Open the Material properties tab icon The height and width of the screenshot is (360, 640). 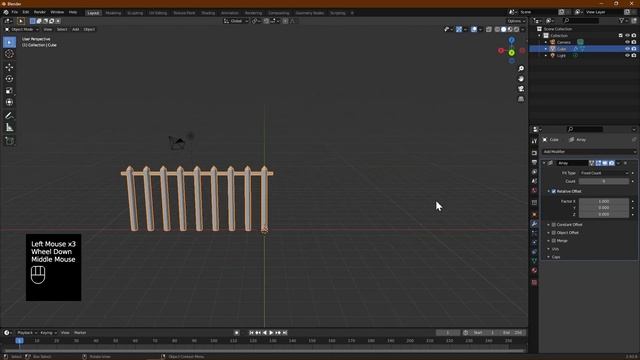pyautogui.click(x=534, y=270)
